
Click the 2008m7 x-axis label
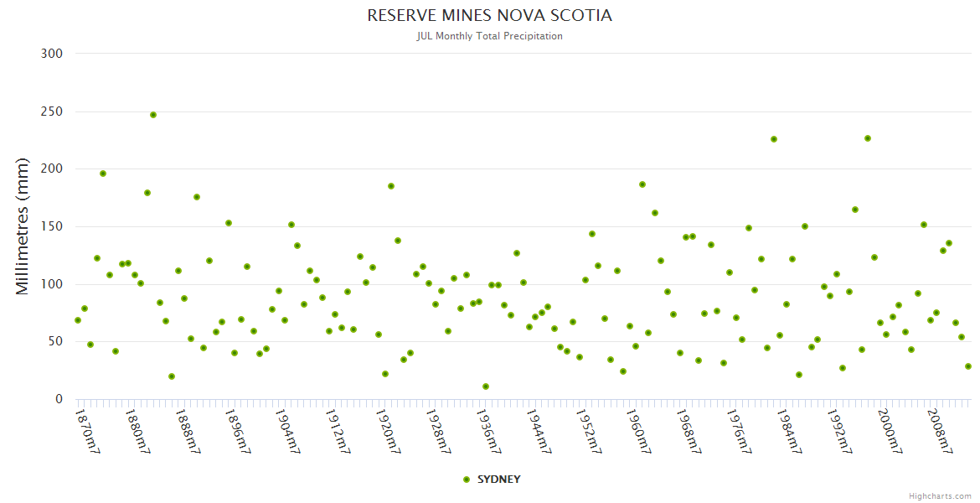coord(941,431)
